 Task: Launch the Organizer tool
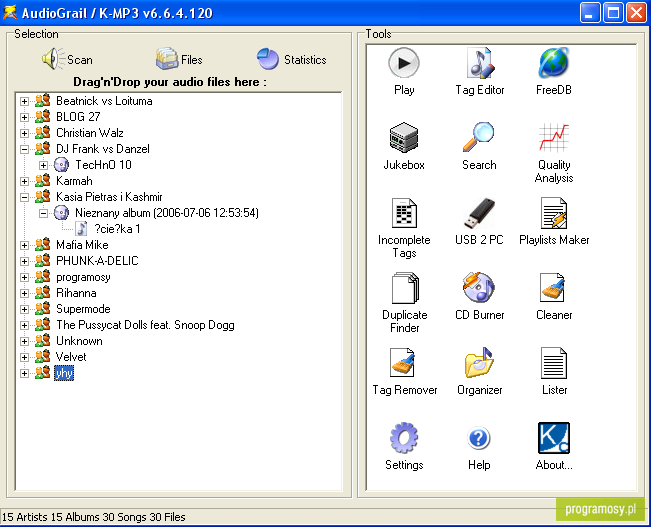click(x=480, y=371)
